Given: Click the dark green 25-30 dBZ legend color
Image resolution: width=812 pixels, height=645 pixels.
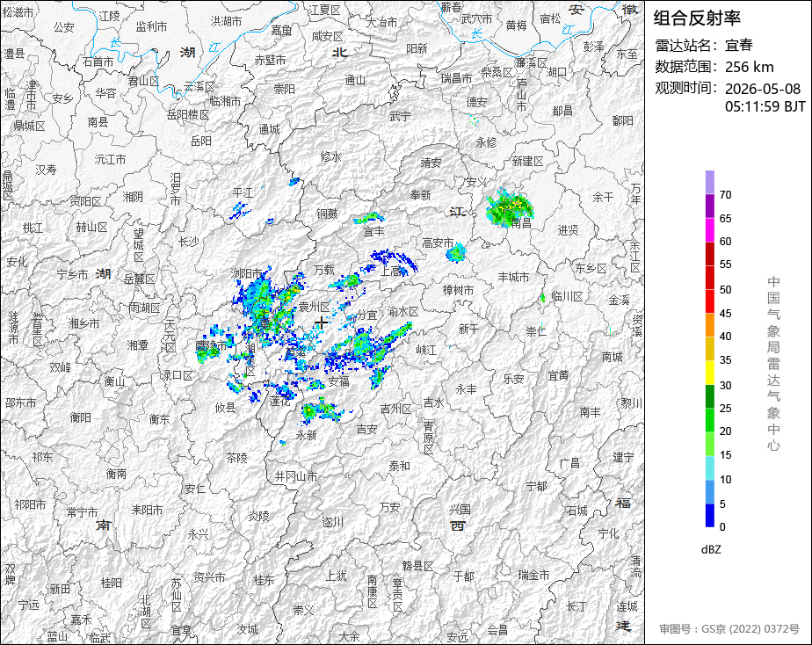Looking at the screenshot, I should (709, 396).
